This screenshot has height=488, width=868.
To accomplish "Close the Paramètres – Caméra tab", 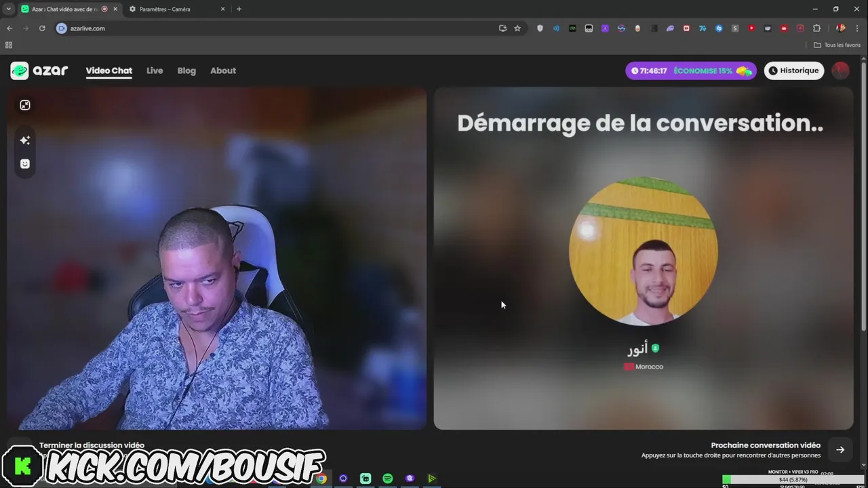I will 222,9.
